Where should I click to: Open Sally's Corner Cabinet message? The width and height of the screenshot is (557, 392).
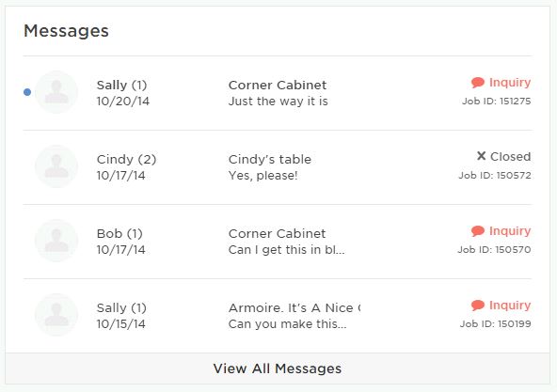click(278, 93)
